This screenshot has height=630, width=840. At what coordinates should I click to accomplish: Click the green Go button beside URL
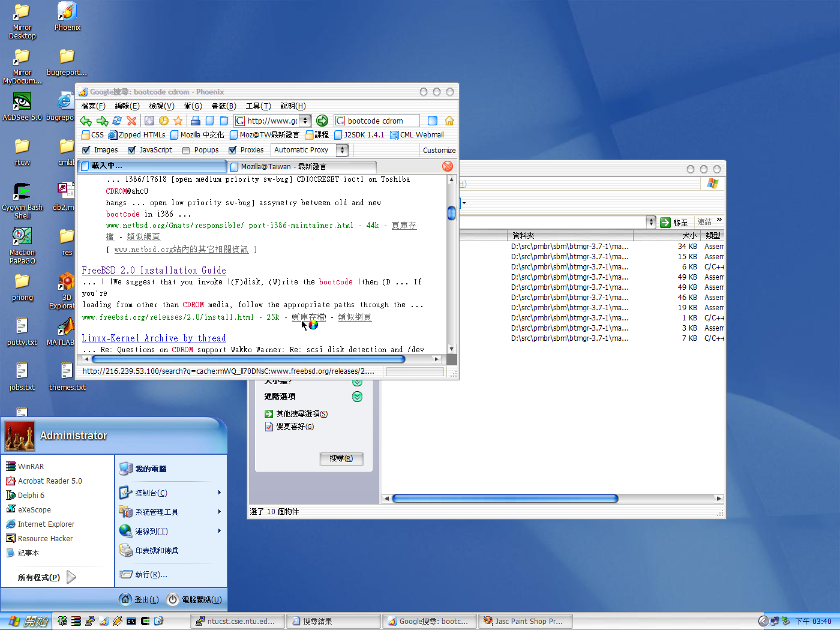322,121
